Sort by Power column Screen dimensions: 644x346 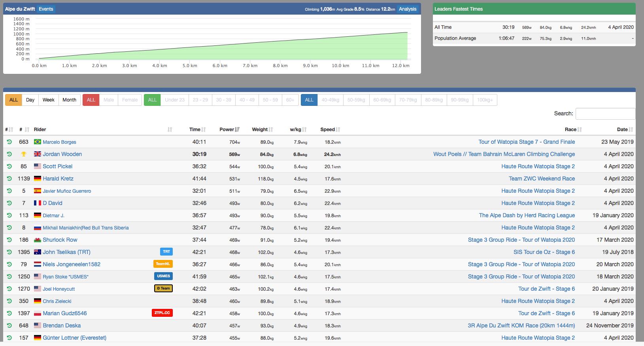229,130
